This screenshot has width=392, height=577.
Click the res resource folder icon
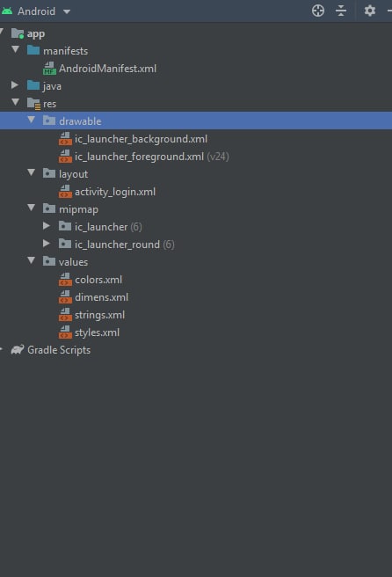(x=33, y=104)
